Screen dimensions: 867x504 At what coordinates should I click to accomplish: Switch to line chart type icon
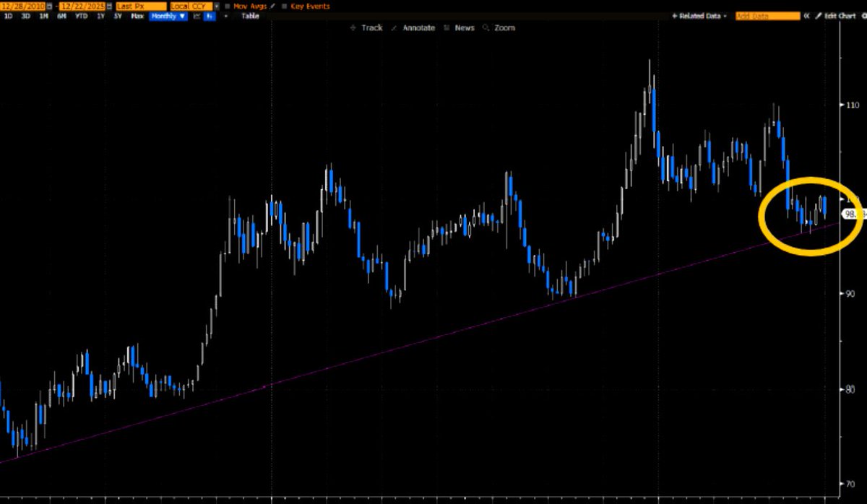[x=196, y=16]
